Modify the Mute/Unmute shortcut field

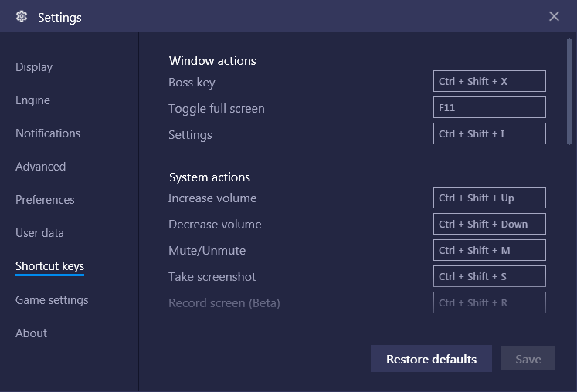tap(489, 250)
